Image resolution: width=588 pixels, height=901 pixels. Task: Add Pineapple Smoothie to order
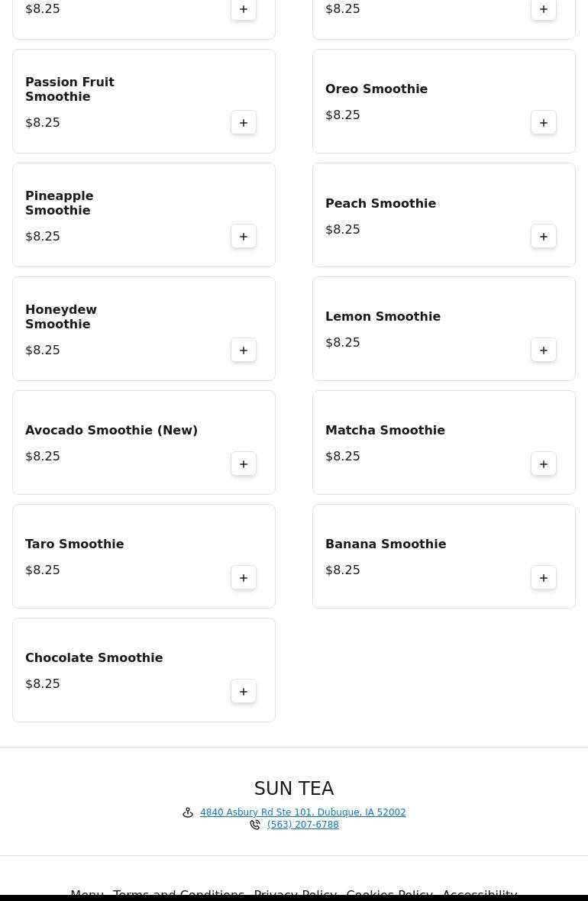[244, 236]
